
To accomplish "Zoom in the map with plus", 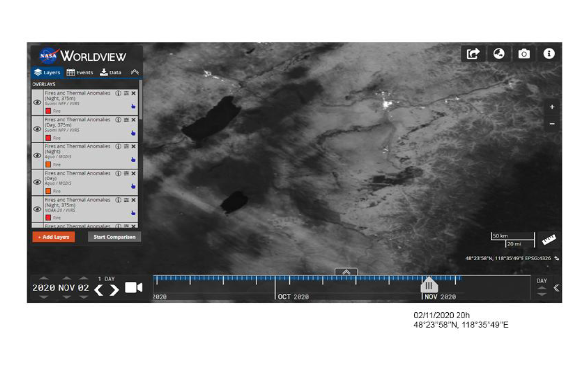I will [x=552, y=107].
